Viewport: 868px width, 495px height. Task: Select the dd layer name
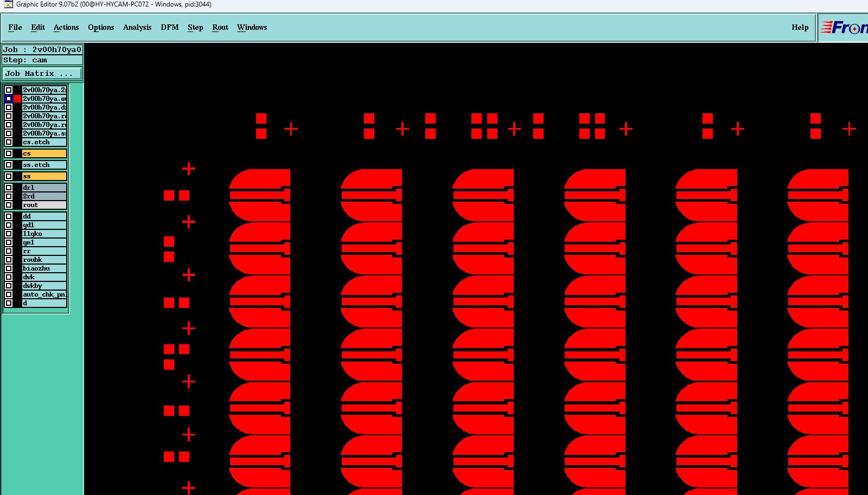coord(44,216)
